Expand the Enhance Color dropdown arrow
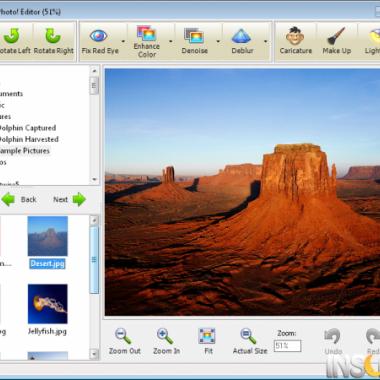 171,42
